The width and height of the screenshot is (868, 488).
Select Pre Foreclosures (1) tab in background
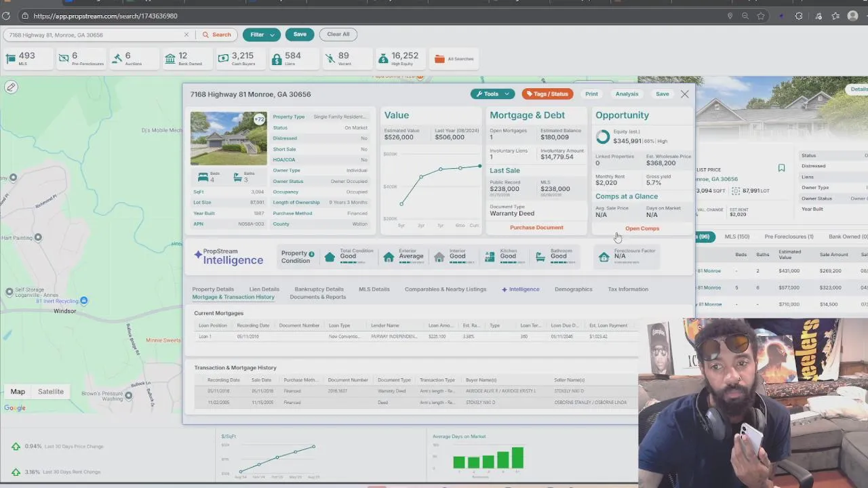[789, 237]
